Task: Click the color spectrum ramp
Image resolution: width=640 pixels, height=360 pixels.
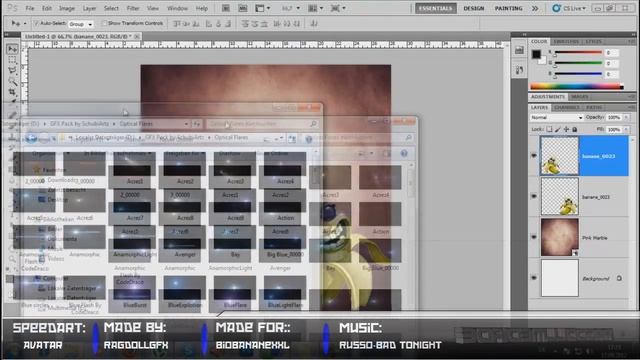Action: coord(576,86)
